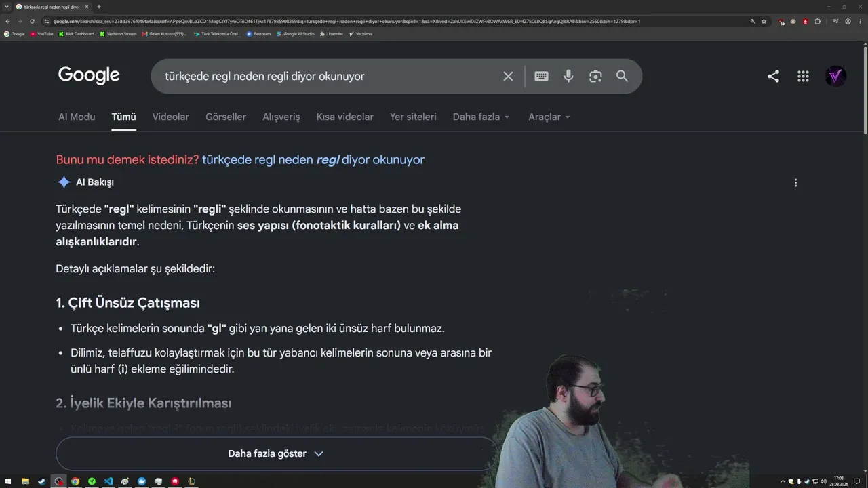Open the Türk Telekom bookmark
The height and width of the screenshot is (488, 868).
pos(217,33)
